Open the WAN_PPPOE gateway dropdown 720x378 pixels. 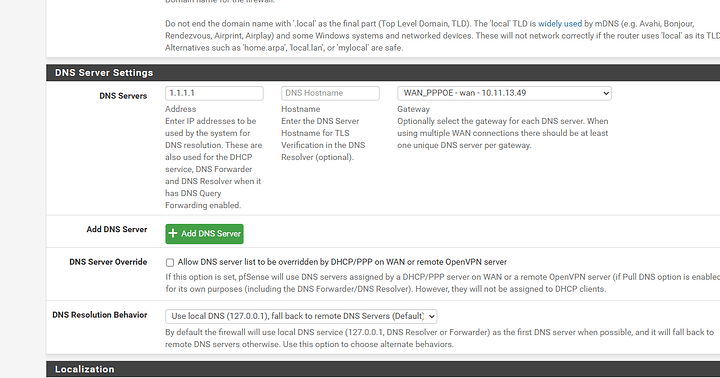504,93
